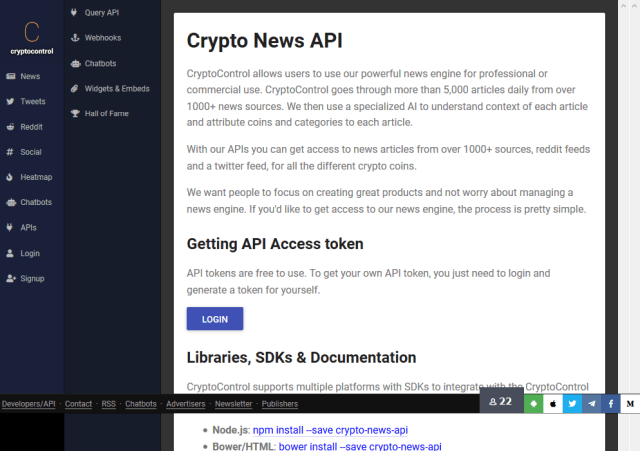Click the Advertisers footer link
The height and width of the screenshot is (451, 640).
coord(186,404)
